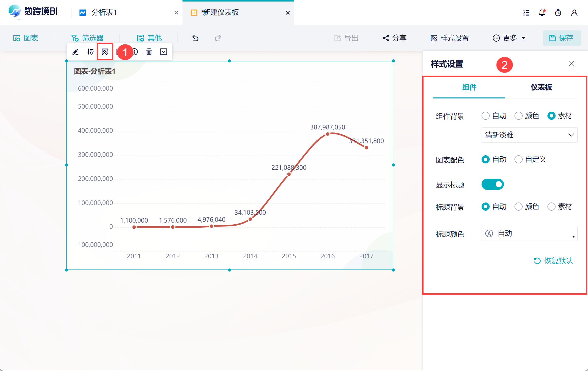Click the 保存 button
The width and height of the screenshot is (588, 371).
click(x=562, y=38)
